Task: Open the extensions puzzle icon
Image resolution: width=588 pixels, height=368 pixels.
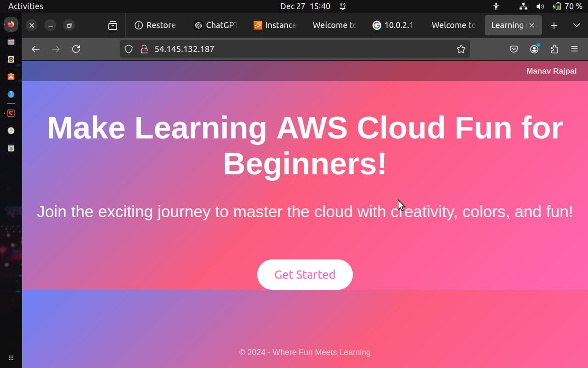Action: 554,49
